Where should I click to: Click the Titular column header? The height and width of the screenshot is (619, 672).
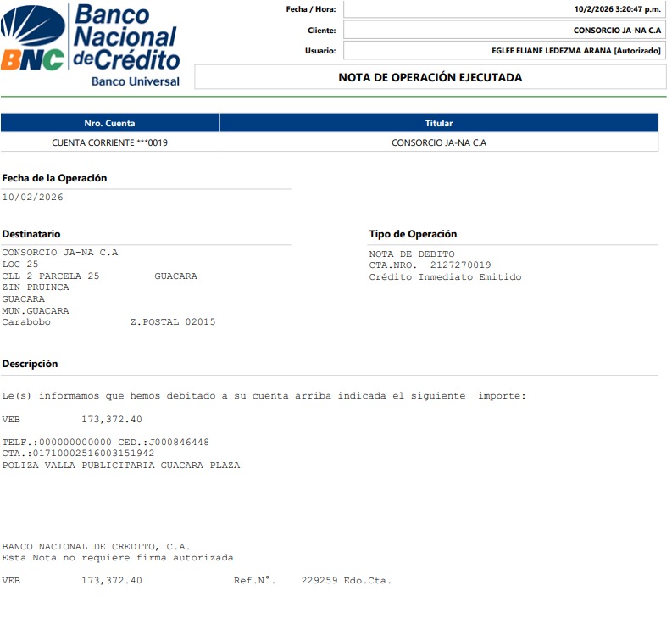tap(438, 123)
